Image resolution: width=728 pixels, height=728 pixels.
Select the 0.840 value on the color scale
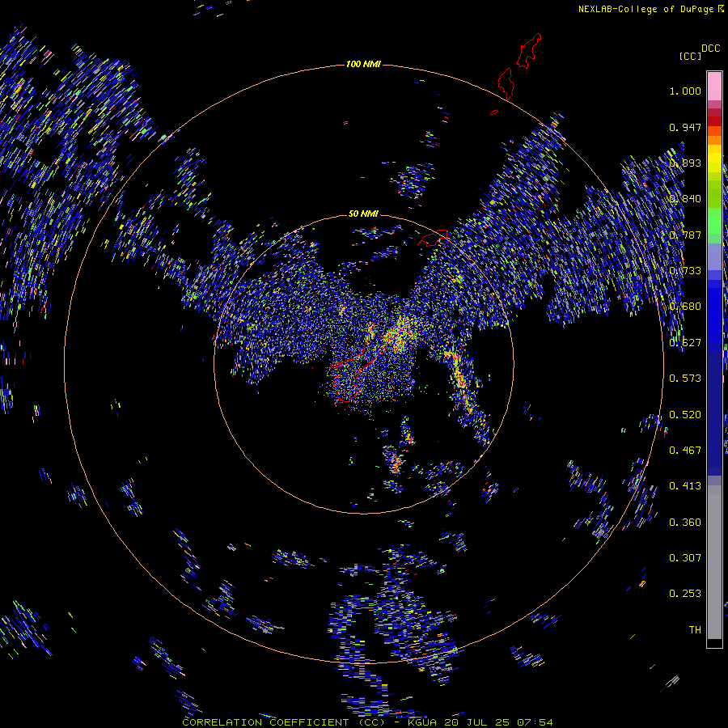(x=685, y=199)
